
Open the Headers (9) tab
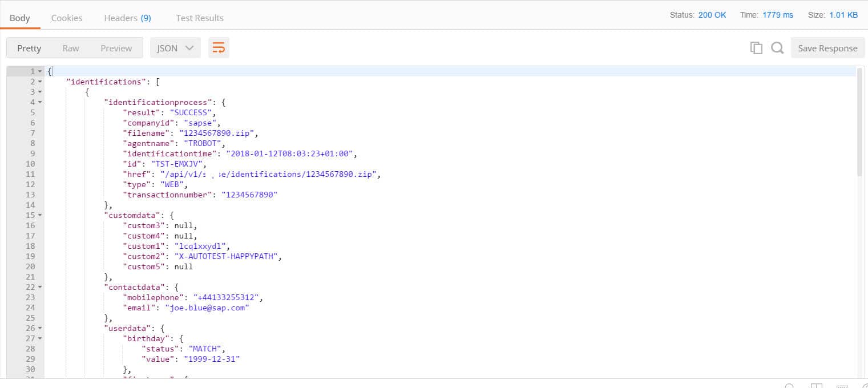click(x=127, y=18)
